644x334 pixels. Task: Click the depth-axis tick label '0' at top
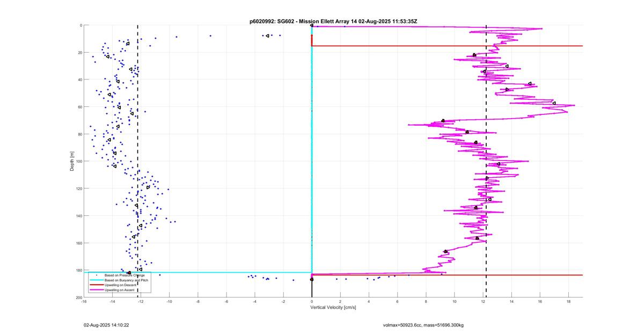point(80,25)
